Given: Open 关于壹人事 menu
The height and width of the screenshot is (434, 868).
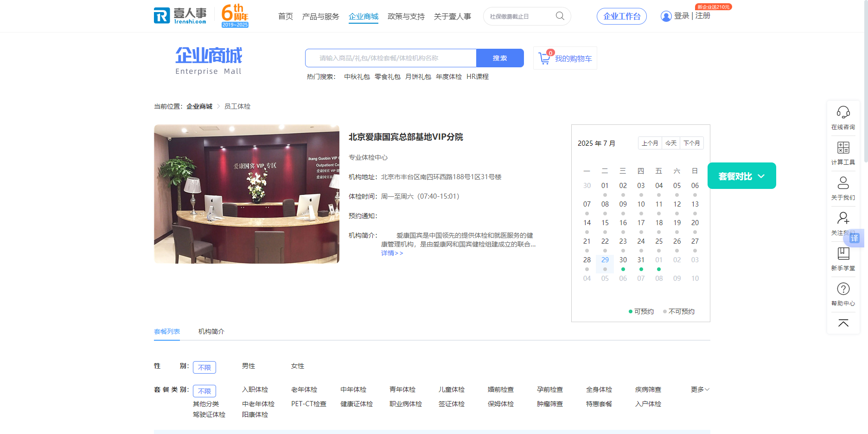Looking at the screenshot, I should [453, 17].
